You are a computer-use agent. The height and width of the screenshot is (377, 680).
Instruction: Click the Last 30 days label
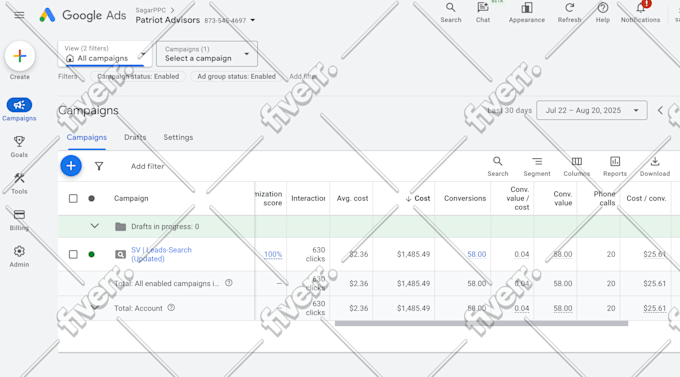509,110
